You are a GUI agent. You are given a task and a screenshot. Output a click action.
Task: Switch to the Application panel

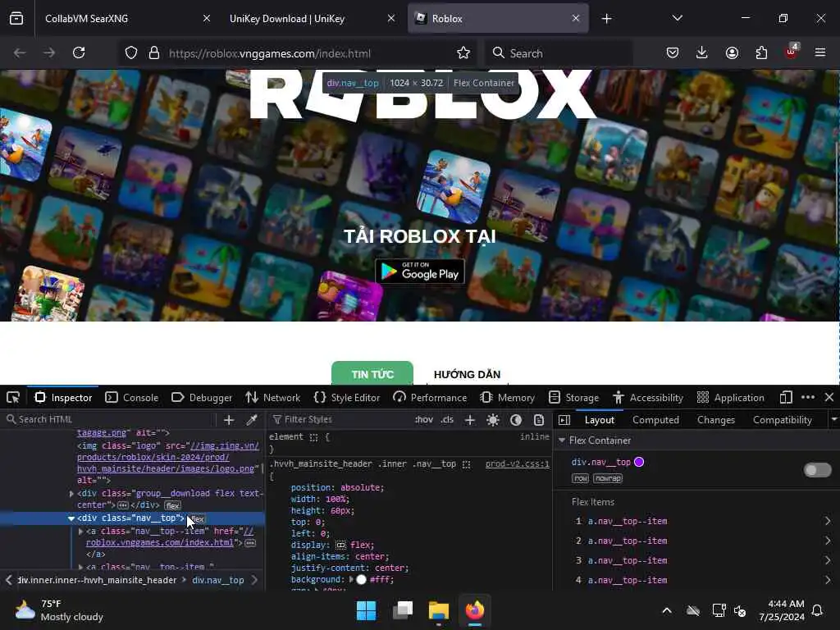[x=730, y=398]
